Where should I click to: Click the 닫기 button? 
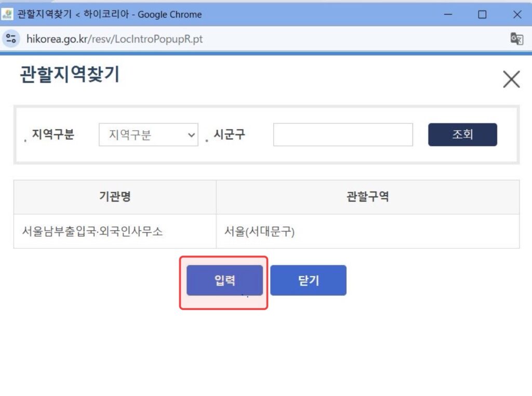pyautogui.click(x=309, y=280)
